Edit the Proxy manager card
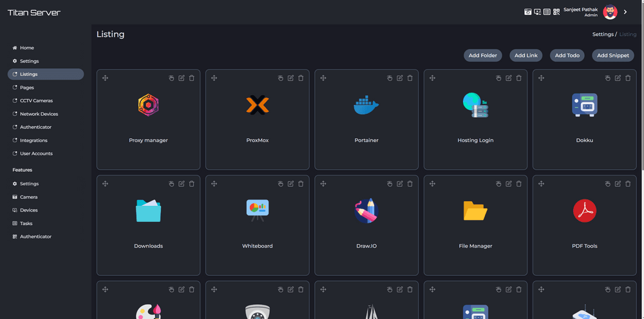This screenshot has width=644, height=319. click(182, 78)
